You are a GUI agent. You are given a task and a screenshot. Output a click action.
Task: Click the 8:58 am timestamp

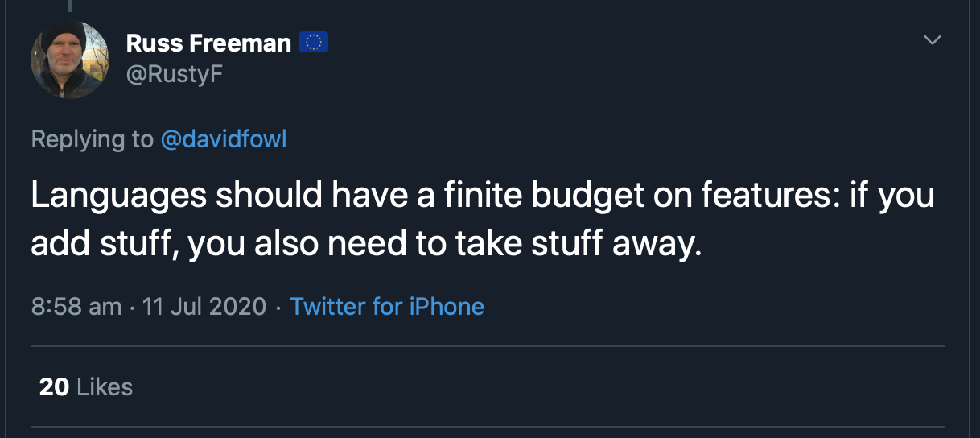[76, 307]
